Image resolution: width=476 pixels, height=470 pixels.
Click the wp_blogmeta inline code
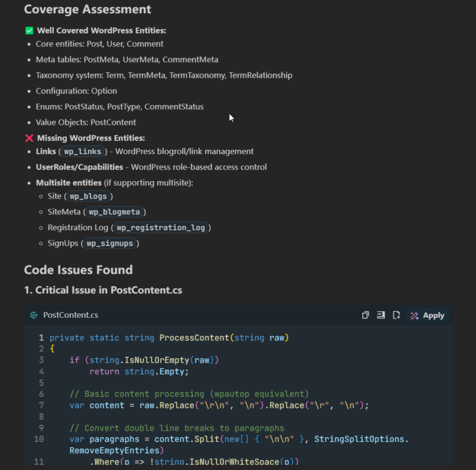[114, 212]
